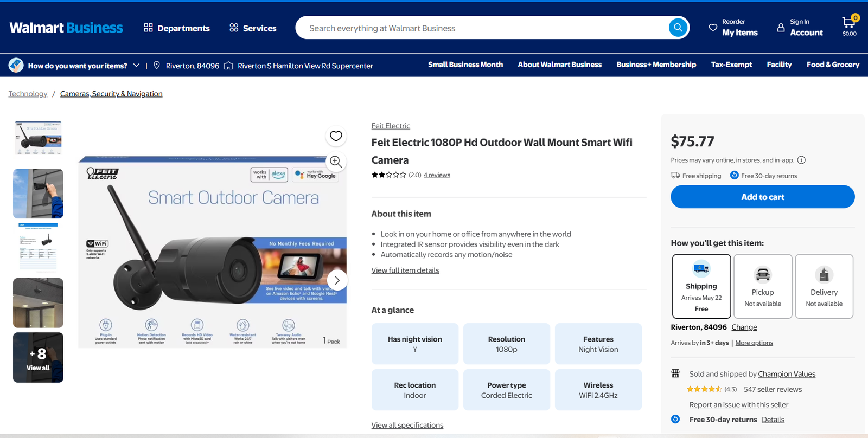Select the specification sheet thumbnail
The image size is (868, 438).
[x=38, y=248]
